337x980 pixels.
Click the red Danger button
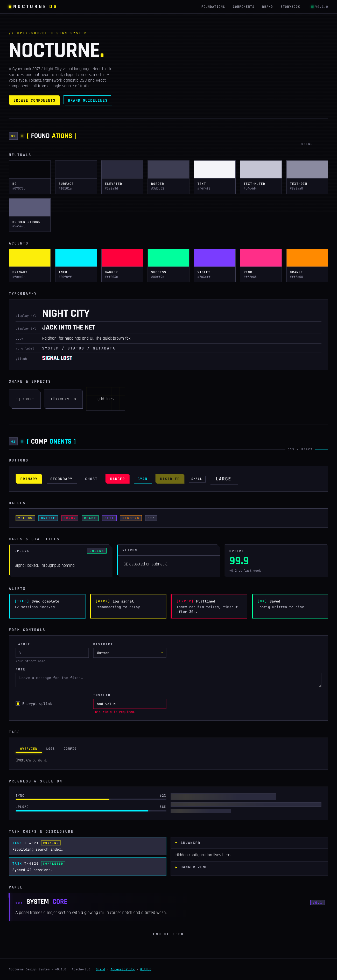[x=117, y=479]
